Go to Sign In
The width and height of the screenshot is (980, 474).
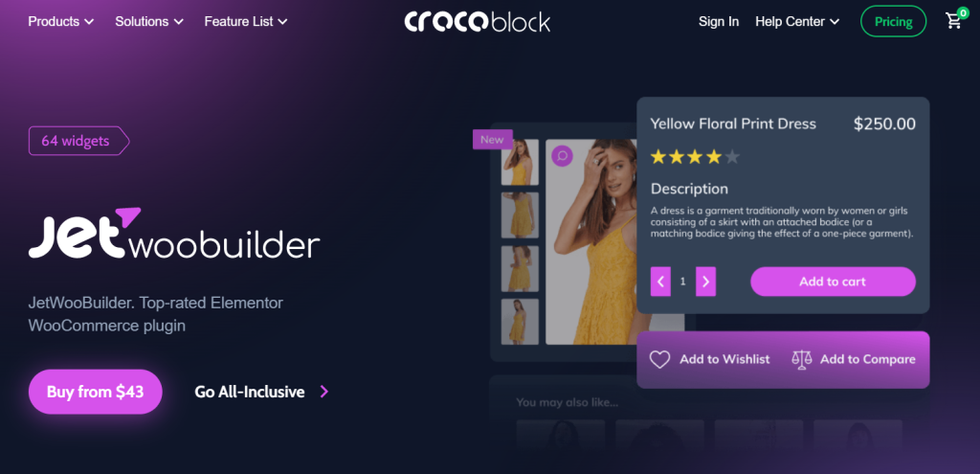[x=719, y=21]
